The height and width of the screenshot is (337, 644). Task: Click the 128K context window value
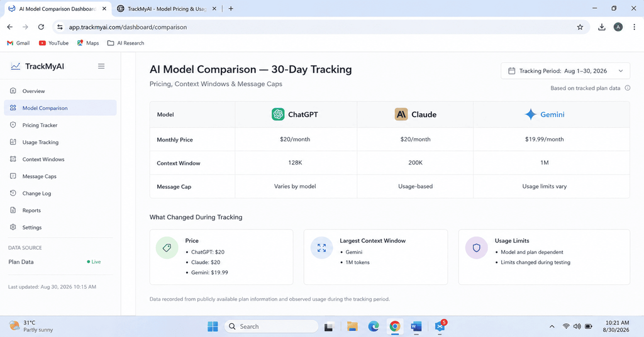295,163
